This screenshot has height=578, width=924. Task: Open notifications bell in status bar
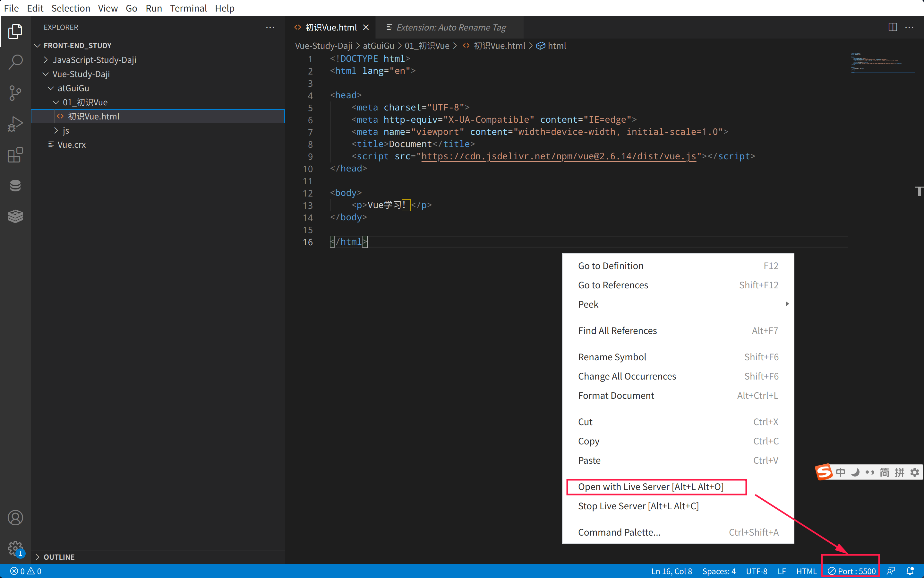tap(910, 571)
